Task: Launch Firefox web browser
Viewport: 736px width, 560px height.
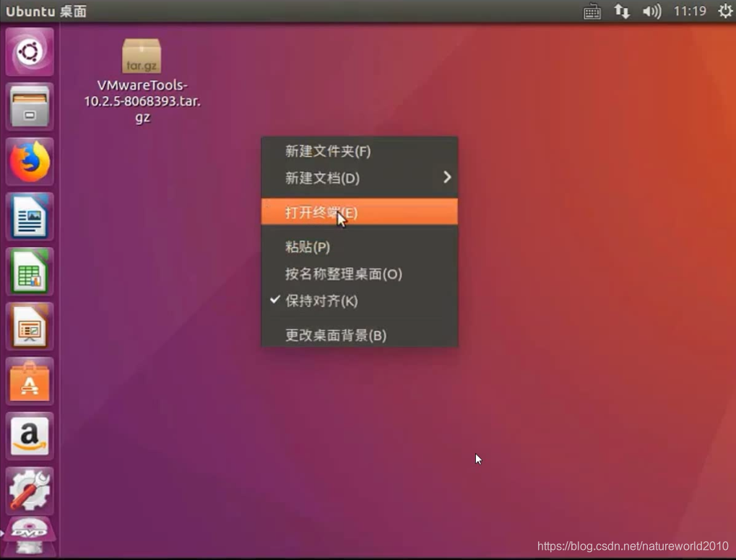Action: click(30, 161)
